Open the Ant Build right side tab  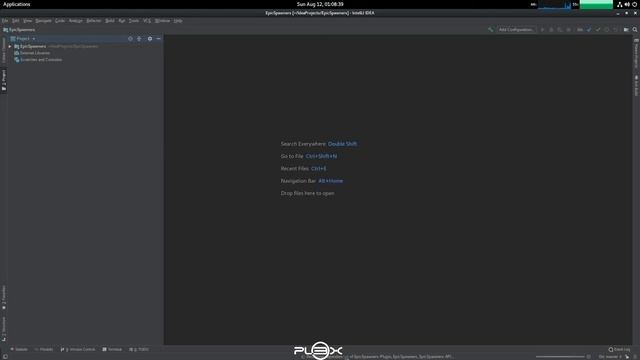click(x=636, y=85)
